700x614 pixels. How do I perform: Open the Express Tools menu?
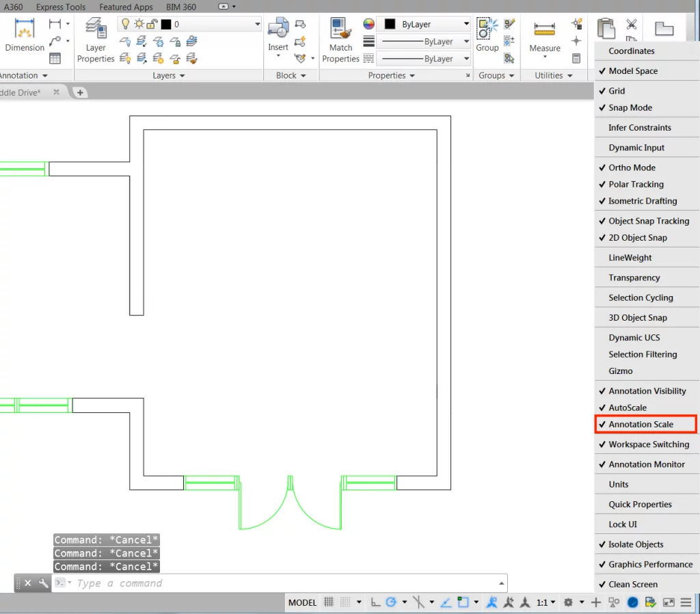[x=60, y=7]
